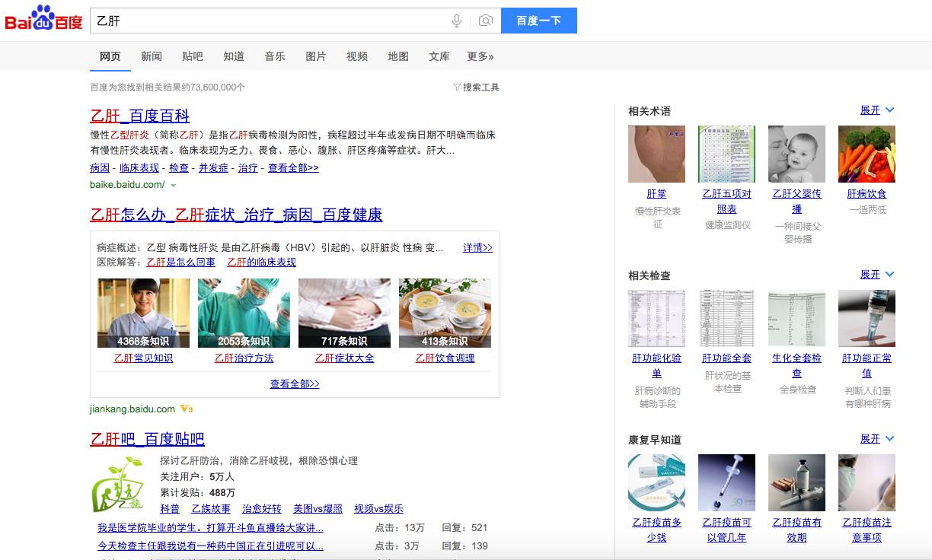The image size is (932, 560).
Task: Open the 乙肝常见知识 link
Action: 143,358
